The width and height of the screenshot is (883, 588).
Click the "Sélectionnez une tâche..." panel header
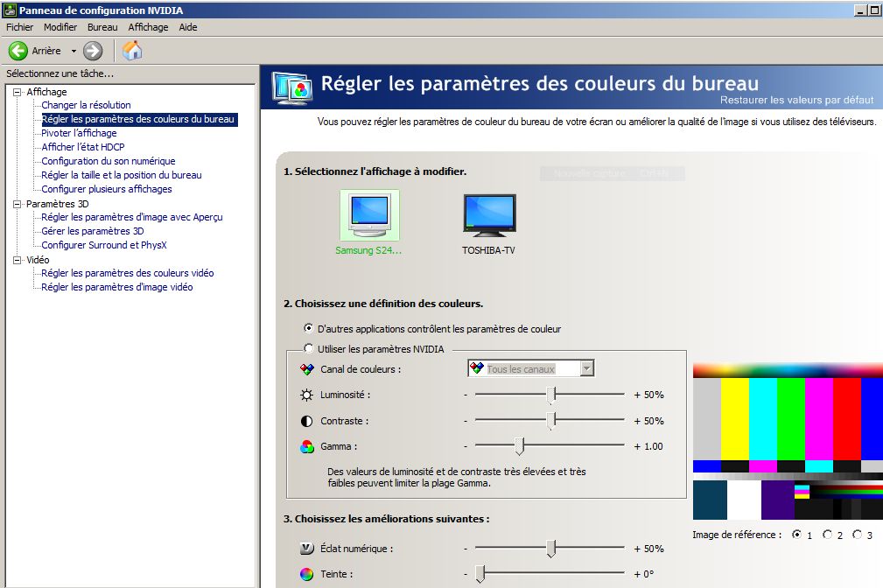[x=60, y=73]
